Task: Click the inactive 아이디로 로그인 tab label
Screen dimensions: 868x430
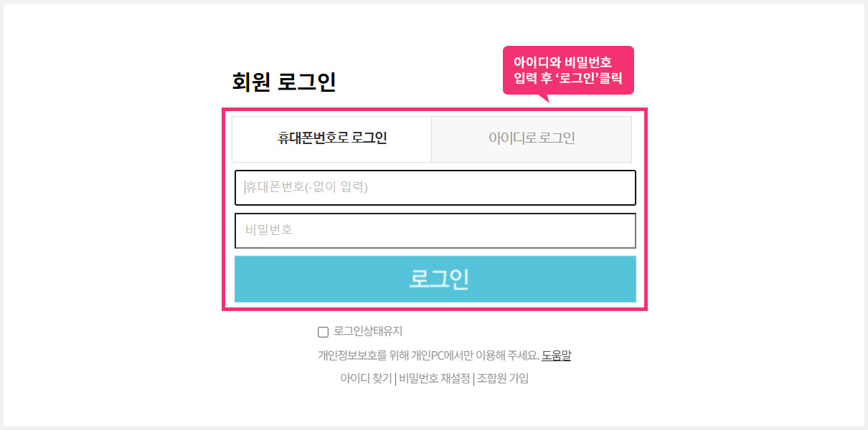Action: tap(531, 138)
